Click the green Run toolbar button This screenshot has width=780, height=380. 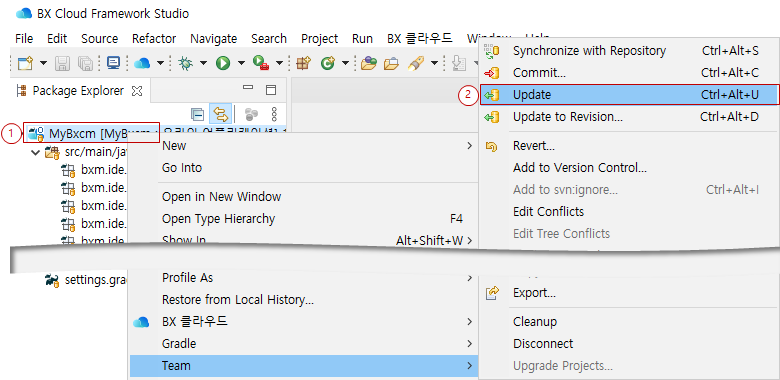pos(223,63)
